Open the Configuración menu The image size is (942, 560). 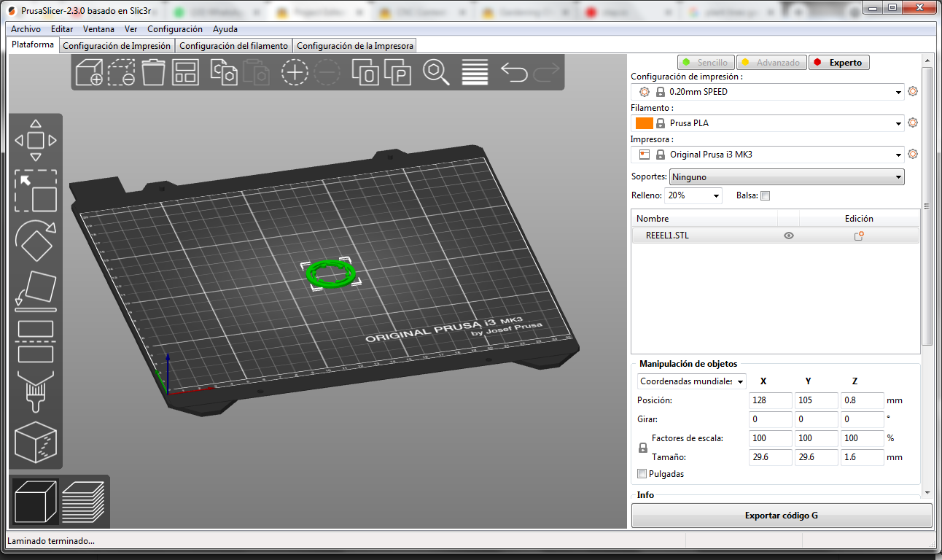[175, 29]
